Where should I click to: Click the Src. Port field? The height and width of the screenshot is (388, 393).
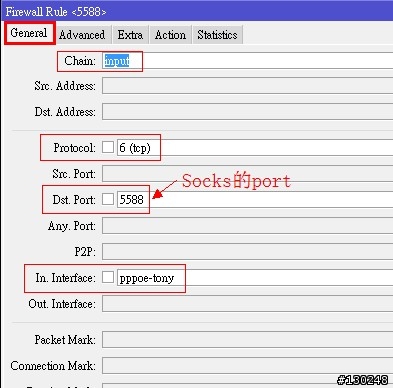pyautogui.click(x=247, y=174)
